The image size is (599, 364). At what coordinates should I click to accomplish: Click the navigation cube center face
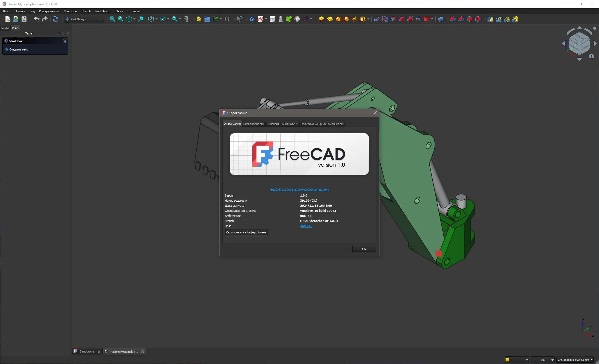[579, 43]
